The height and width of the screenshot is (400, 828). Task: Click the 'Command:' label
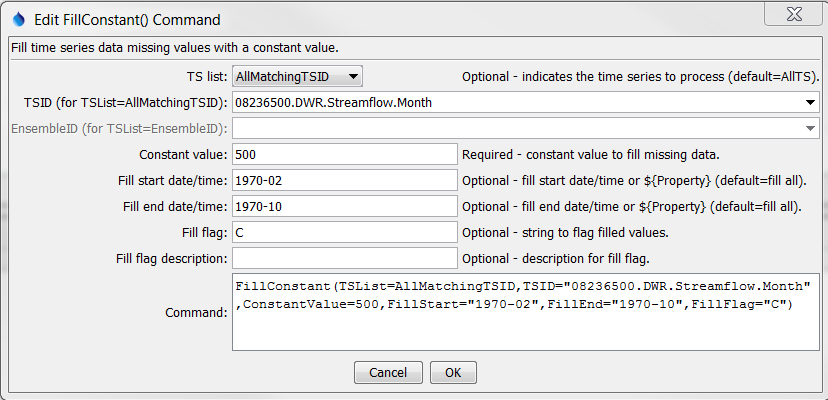pyautogui.click(x=195, y=312)
